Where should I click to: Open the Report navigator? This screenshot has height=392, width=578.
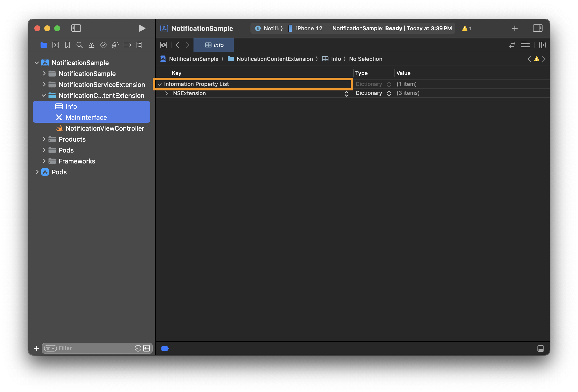click(139, 45)
